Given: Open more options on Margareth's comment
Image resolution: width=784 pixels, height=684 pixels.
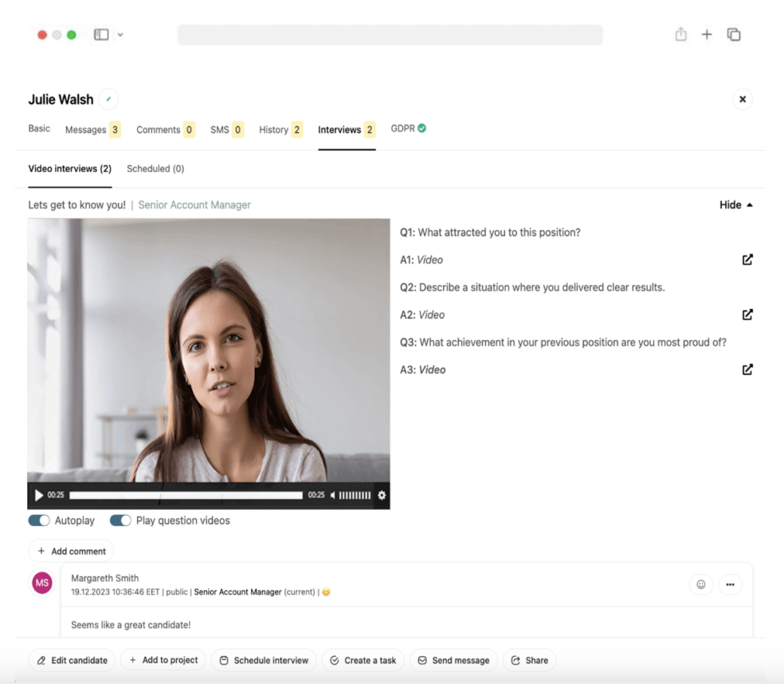Looking at the screenshot, I should pyautogui.click(x=730, y=584).
